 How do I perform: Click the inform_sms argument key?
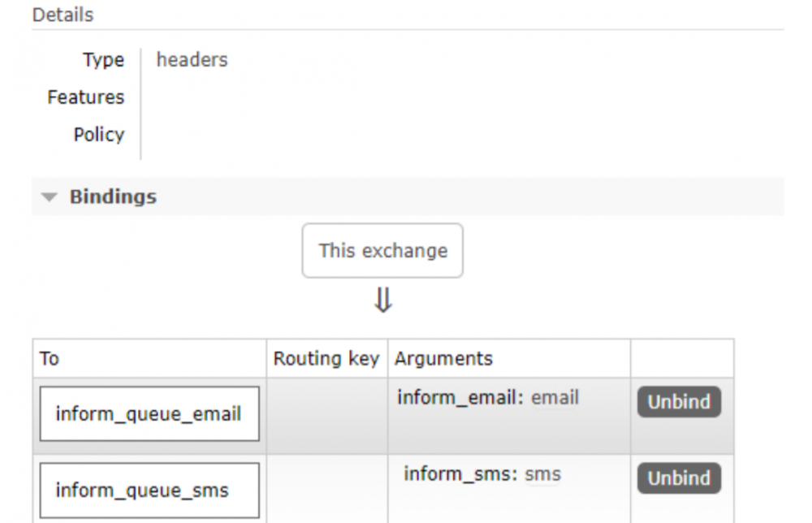pos(460,473)
